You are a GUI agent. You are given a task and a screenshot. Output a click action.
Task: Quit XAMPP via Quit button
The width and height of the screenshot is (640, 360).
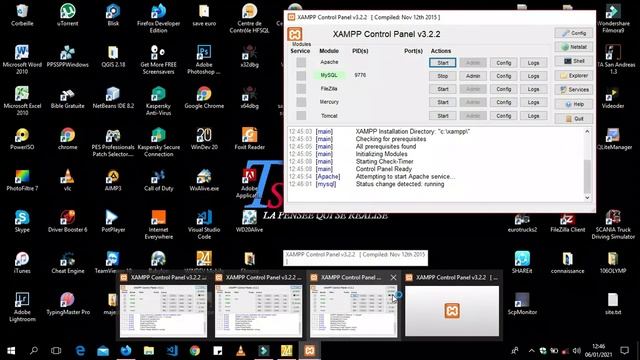(573, 119)
